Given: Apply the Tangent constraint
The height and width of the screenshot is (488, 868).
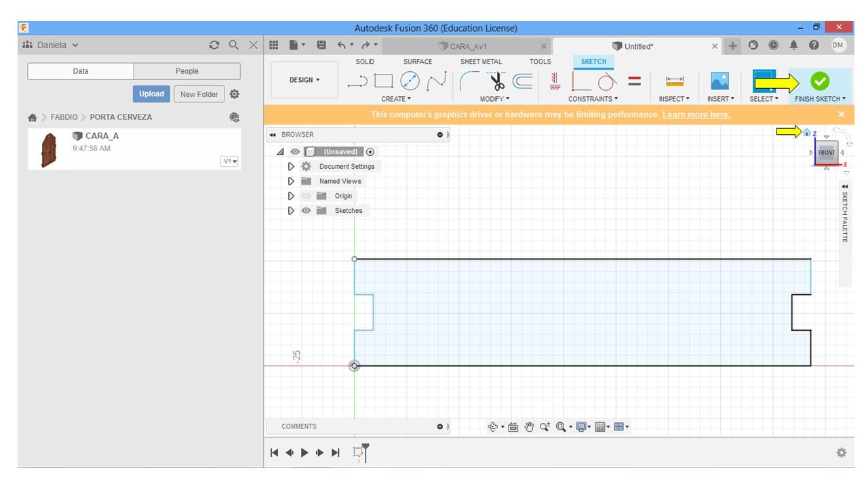Looking at the screenshot, I should 607,81.
